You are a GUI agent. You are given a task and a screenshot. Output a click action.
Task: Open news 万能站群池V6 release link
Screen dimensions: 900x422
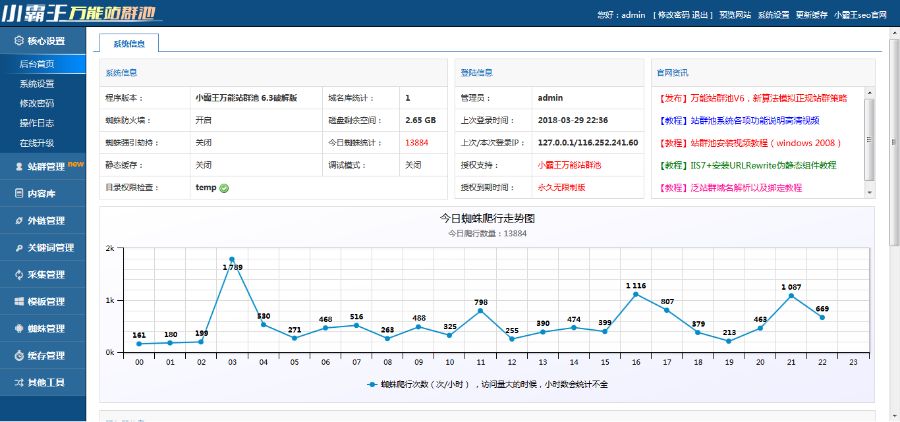[x=753, y=98]
